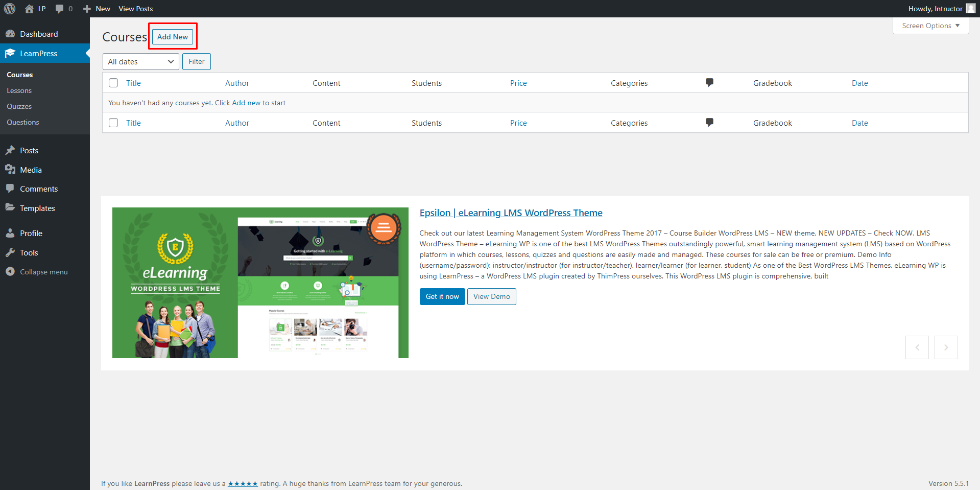
Task: Open Templates menu label
Action: coord(37,208)
